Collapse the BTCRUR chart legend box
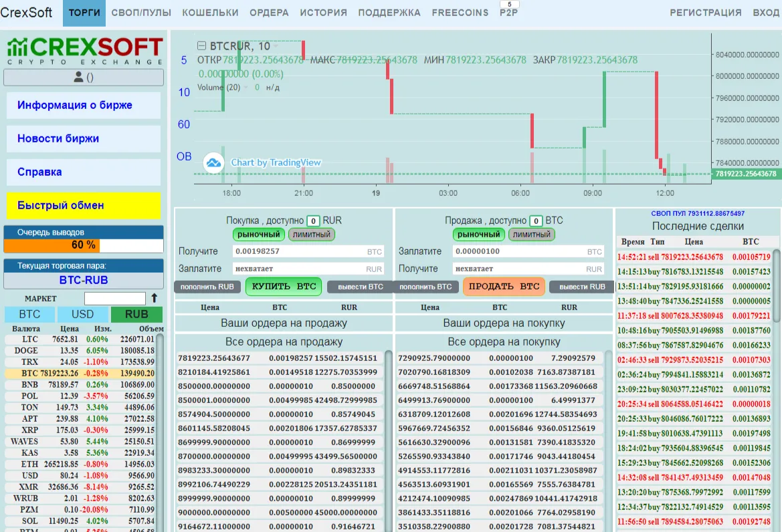 tap(201, 46)
